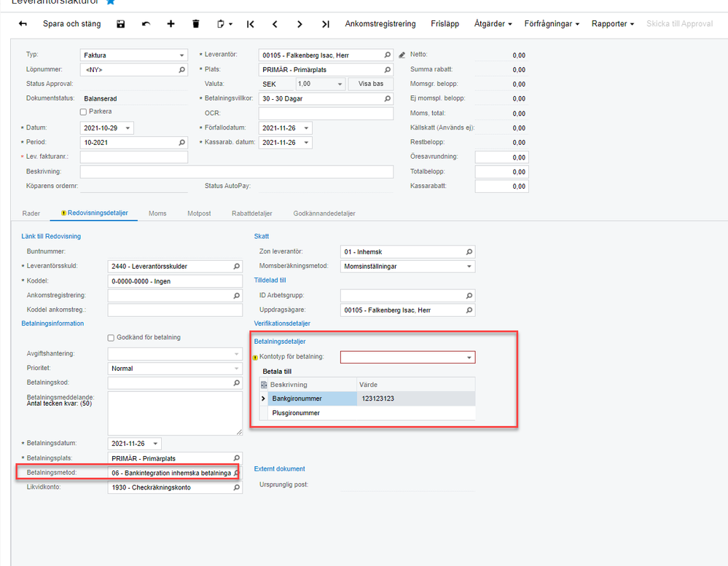Open Momsberäkningsmetod dropdown
728x566 pixels.
[469, 267]
